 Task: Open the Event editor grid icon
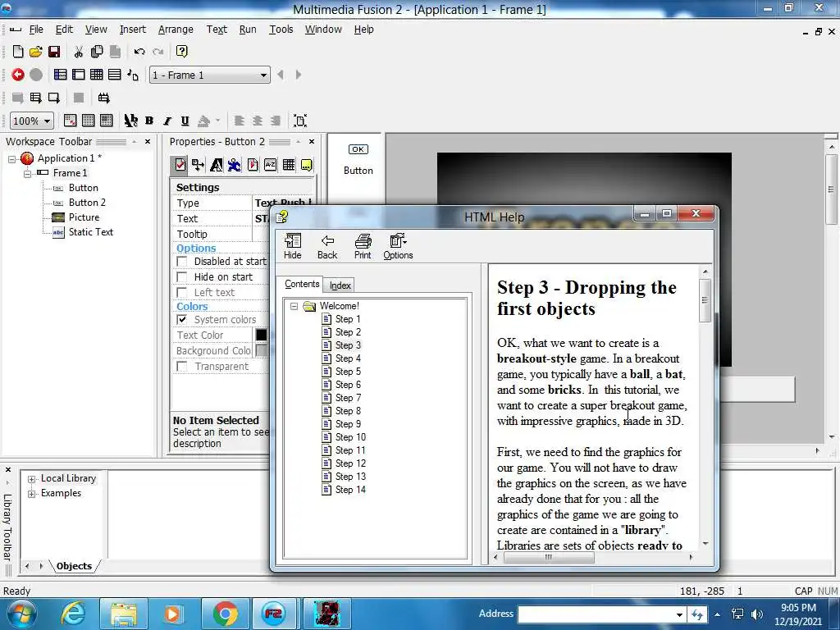(97, 75)
